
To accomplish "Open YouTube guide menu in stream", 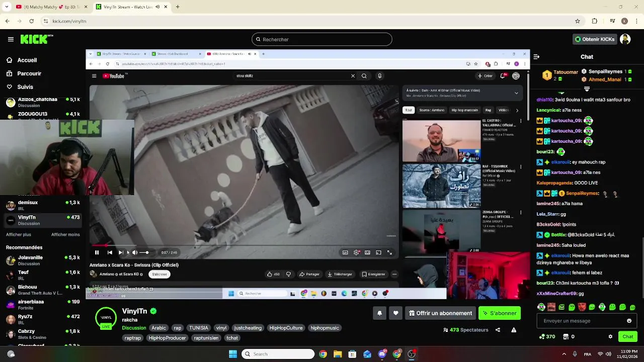I will pos(94,76).
